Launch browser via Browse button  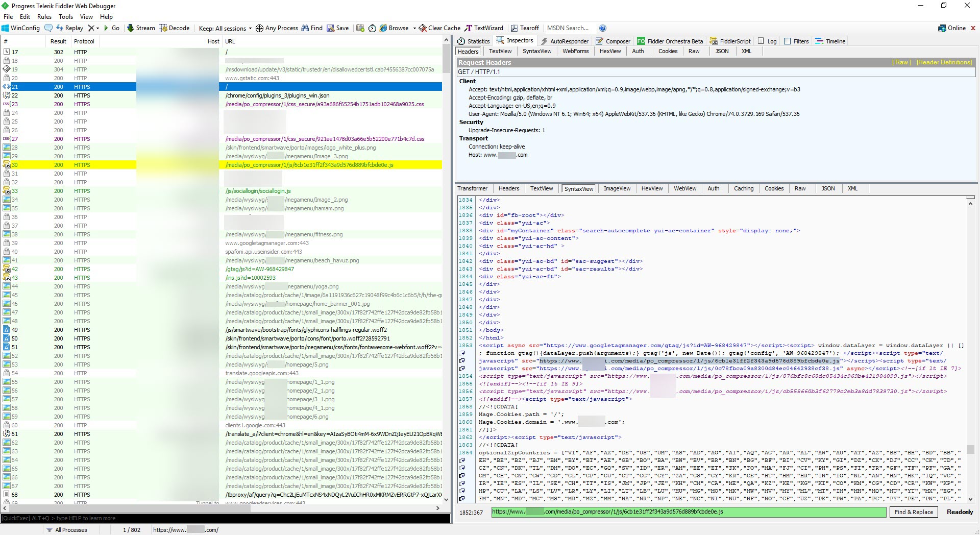[394, 28]
